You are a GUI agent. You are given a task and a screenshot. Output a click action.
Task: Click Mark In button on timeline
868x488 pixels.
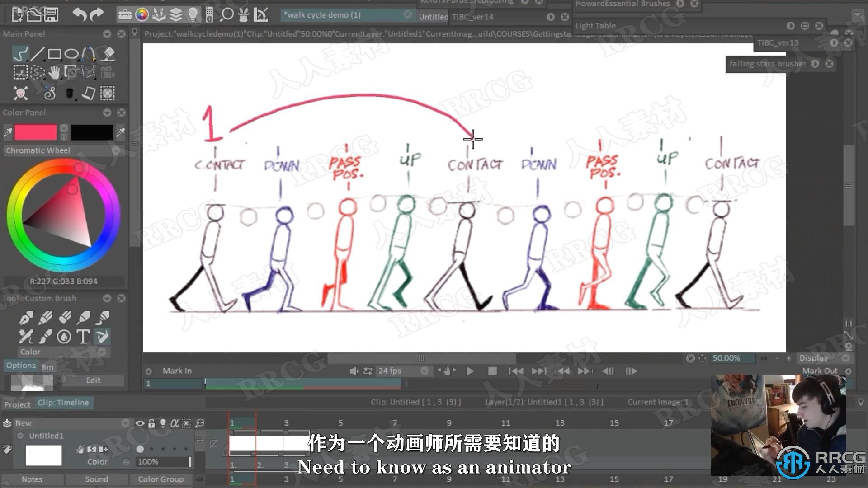176,370
